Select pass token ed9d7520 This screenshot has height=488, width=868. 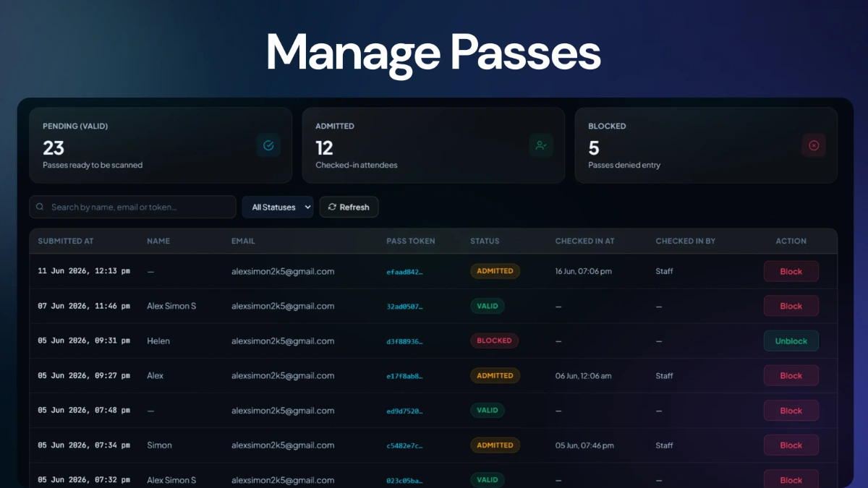coord(405,411)
